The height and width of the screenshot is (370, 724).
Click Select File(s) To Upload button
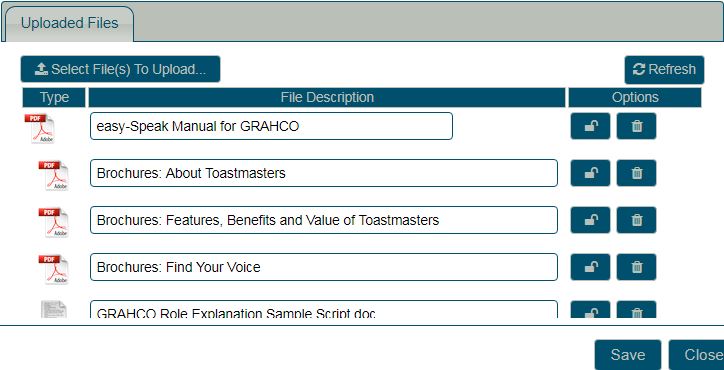121,69
